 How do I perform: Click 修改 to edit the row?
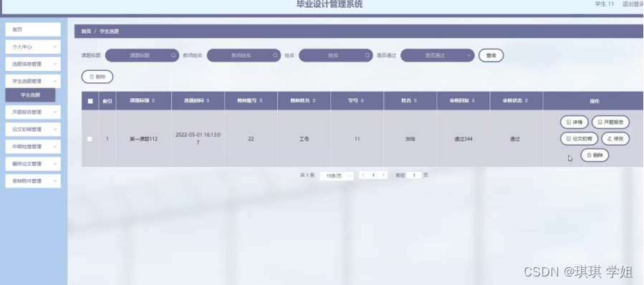pos(615,139)
